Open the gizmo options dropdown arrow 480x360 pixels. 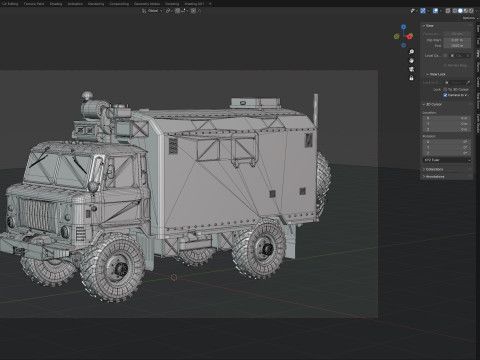(x=428, y=11)
